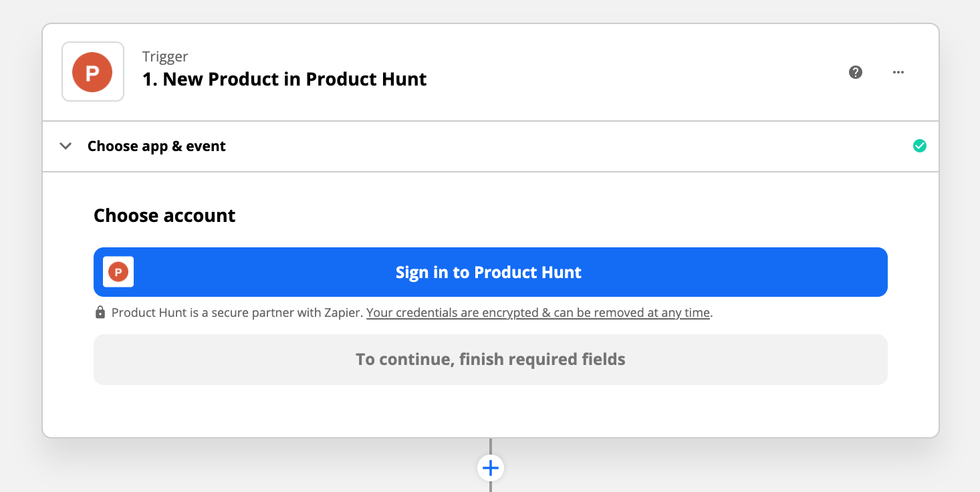Screen dimensions: 980x492
Task: Click empty area of the trigger card header
Action: [635, 72]
